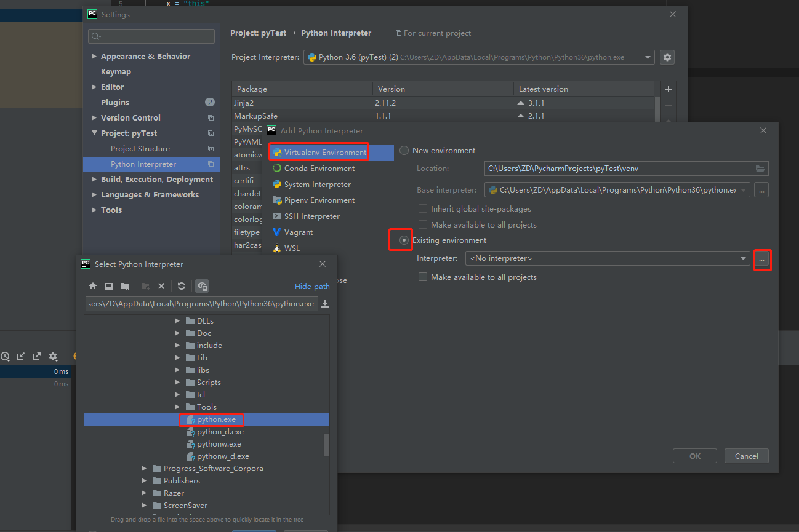799x532 pixels.
Task: Click Cancel in Add Python Interpreter dialog
Action: (x=747, y=456)
